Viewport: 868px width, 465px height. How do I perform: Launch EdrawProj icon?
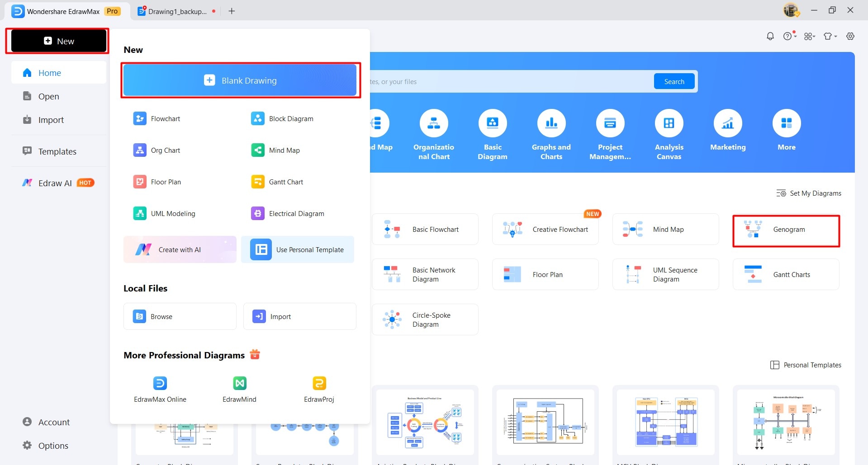pos(319,383)
